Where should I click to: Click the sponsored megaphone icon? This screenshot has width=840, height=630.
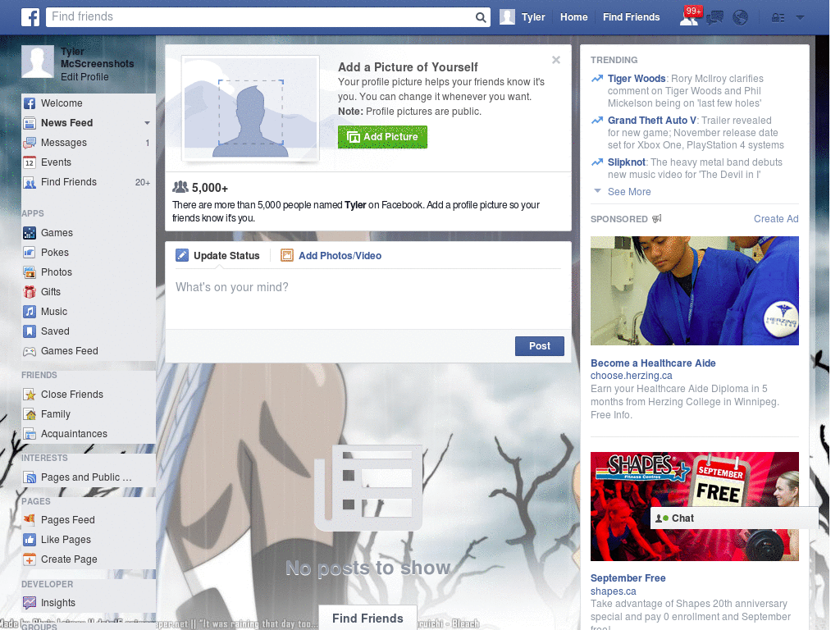[x=657, y=218]
